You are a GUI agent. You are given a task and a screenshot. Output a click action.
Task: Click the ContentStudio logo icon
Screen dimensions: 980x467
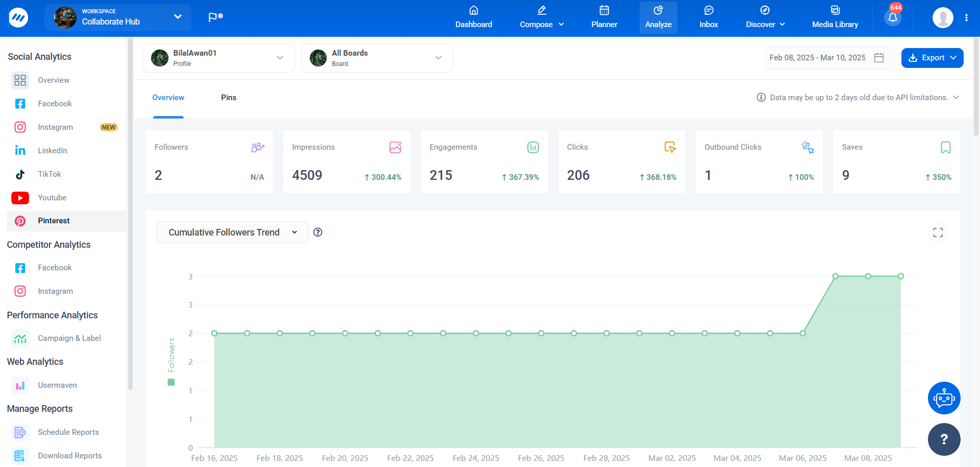[18, 17]
